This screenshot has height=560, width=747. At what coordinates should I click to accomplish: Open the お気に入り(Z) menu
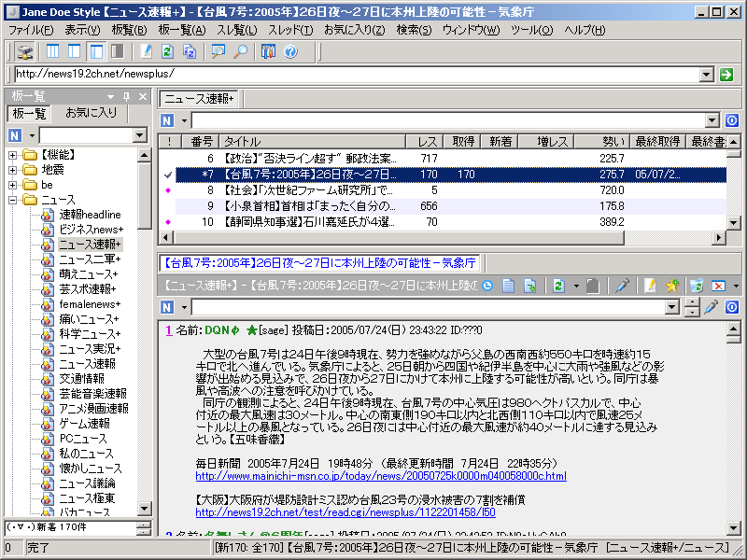pos(355,30)
